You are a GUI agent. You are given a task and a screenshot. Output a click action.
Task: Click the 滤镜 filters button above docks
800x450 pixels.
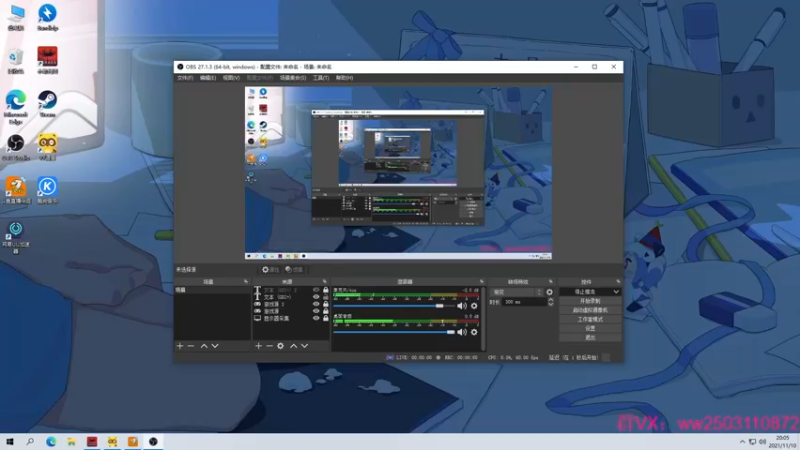(294, 269)
